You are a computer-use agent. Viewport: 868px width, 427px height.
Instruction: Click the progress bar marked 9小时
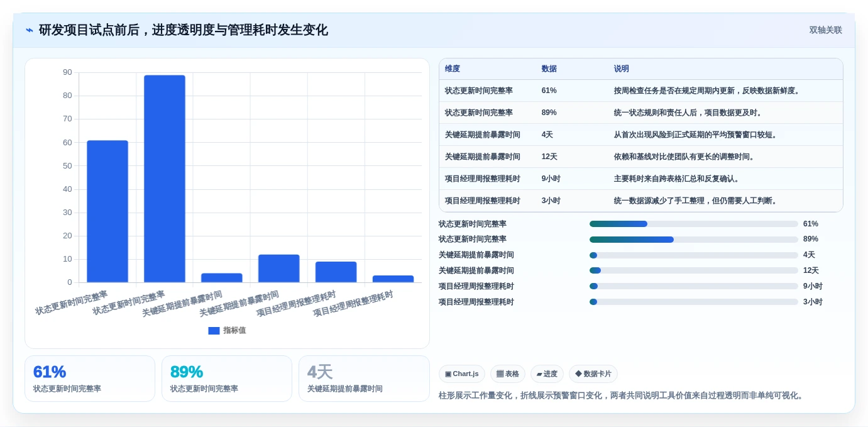click(x=694, y=286)
